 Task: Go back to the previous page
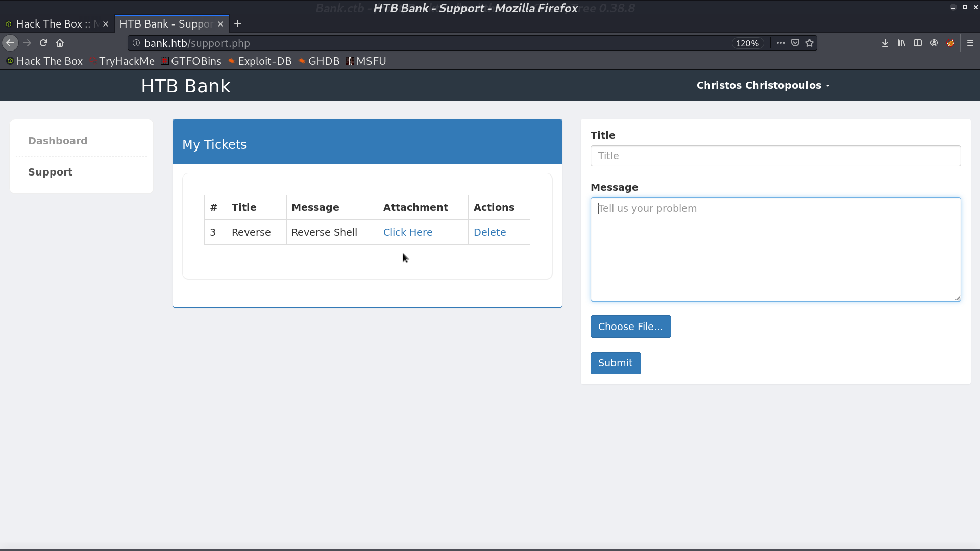(x=10, y=43)
